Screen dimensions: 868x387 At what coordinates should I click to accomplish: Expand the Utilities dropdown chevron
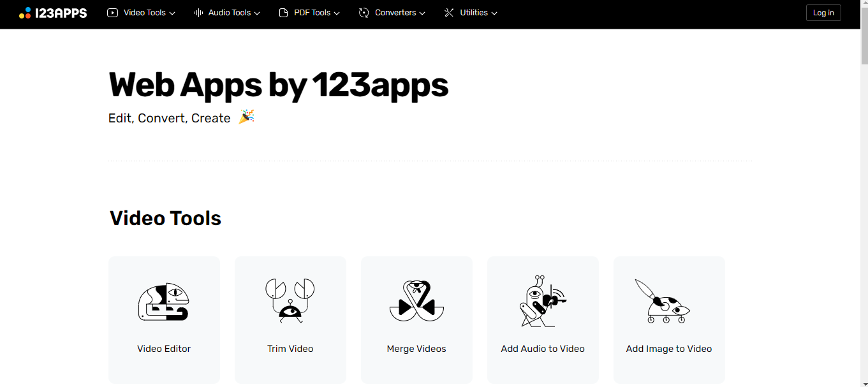(x=494, y=13)
